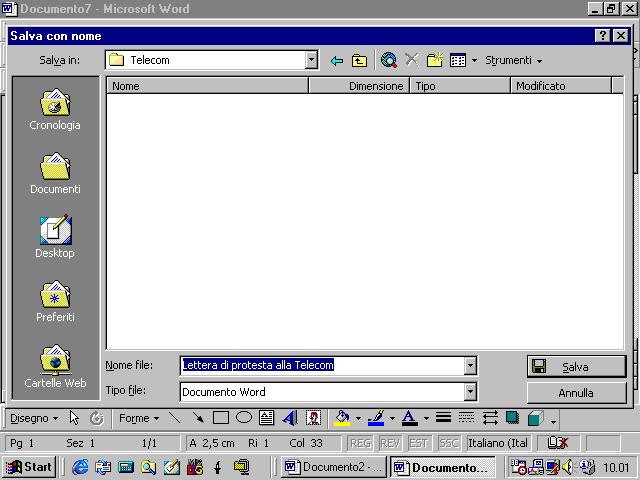
Task: Toggle REG macro recording indicator
Action: [x=361, y=443]
